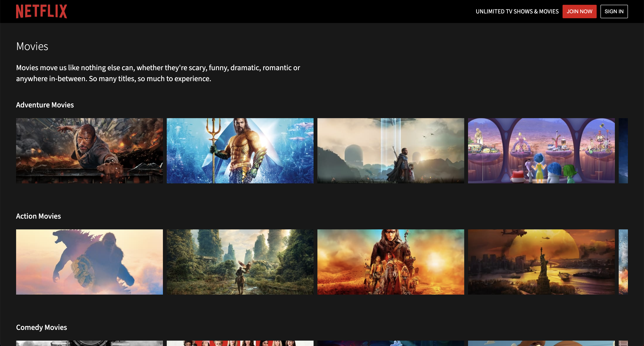Open the Action Movies category heading
644x346 pixels.
38,216
